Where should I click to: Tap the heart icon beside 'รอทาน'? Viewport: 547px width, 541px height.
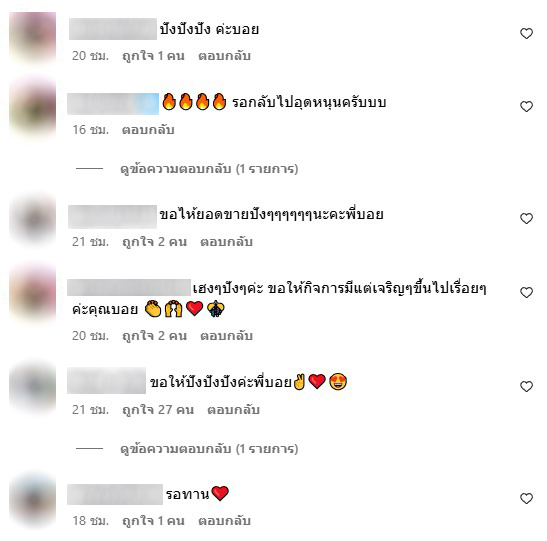pos(526,498)
